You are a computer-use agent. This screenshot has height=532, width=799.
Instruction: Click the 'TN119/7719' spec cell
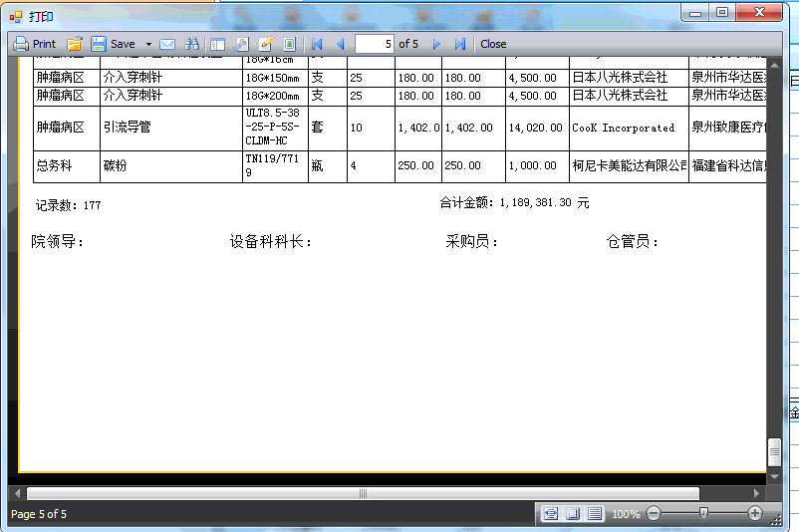(275, 166)
